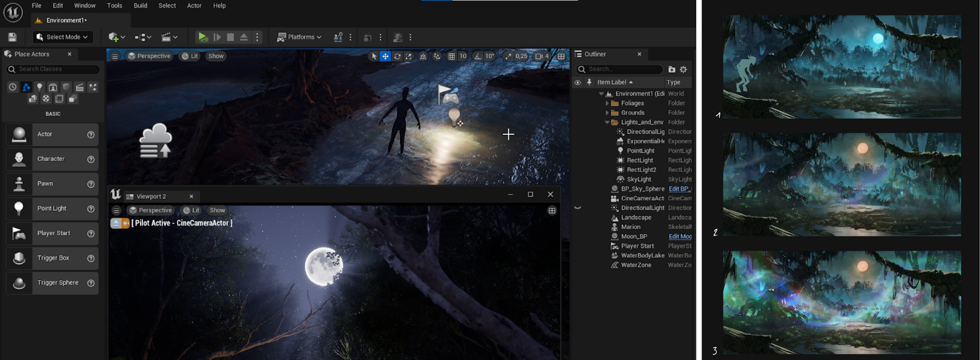Open the main viewport Lit view mode dropdown
Screen dimensions: 980x360
[x=190, y=56]
